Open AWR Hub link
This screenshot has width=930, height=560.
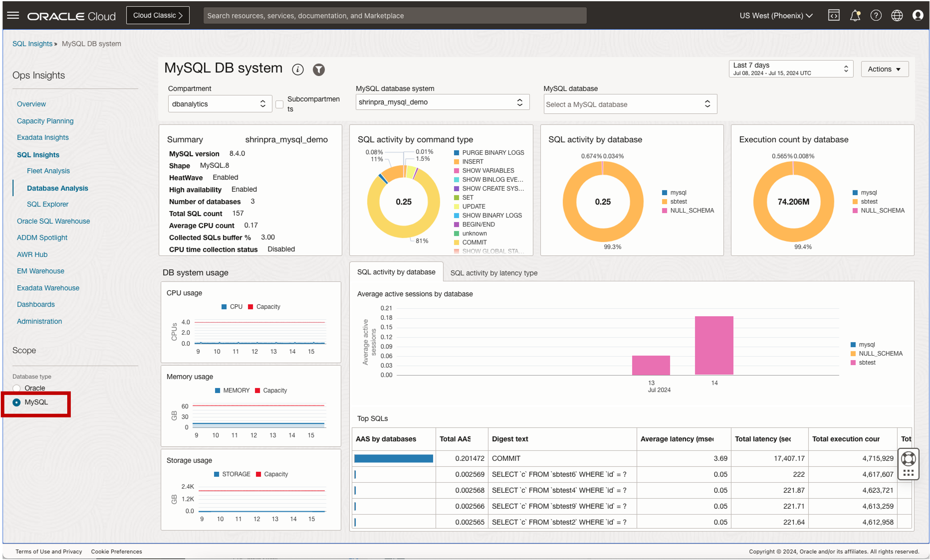click(x=32, y=254)
